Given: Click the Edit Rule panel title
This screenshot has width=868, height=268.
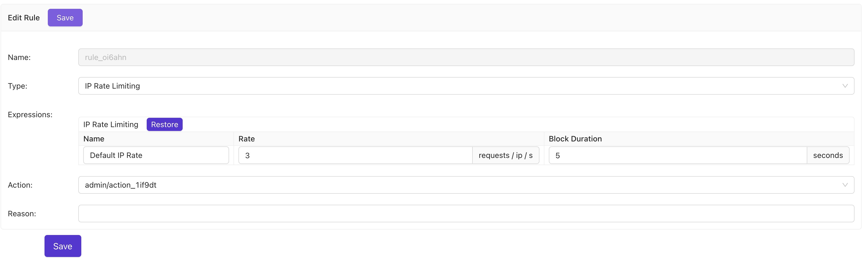Looking at the screenshot, I should point(24,18).
